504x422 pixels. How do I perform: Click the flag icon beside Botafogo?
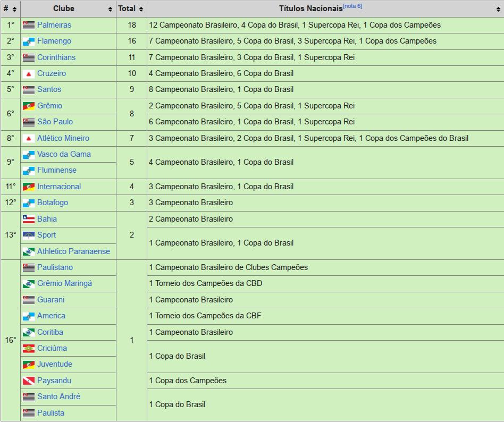point(29,203)
